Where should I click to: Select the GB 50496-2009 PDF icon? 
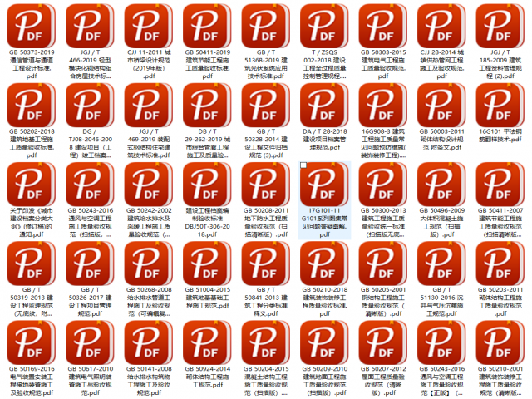tap(441, 185)
